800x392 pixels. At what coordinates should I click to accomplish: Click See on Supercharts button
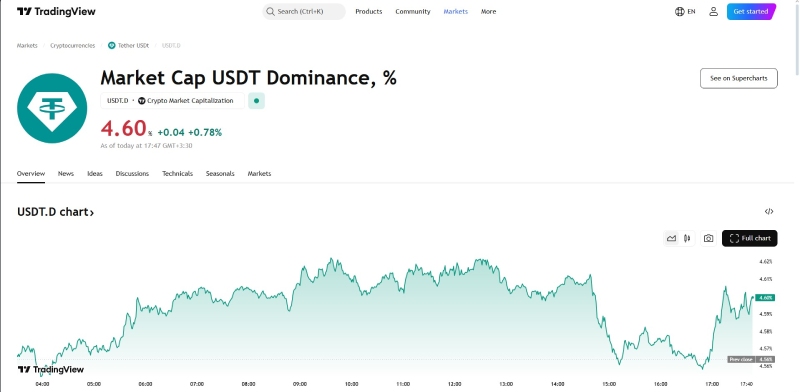739,78
